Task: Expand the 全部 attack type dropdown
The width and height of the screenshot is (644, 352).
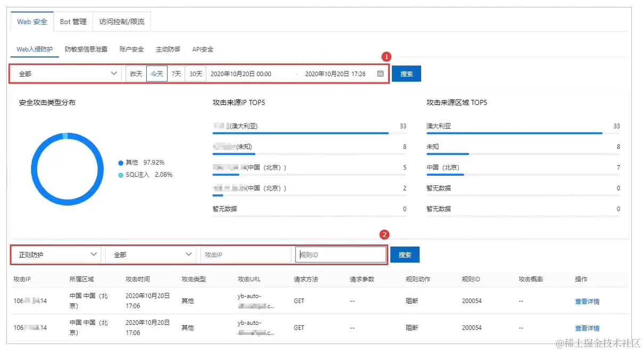Action: (x=150, y=255)
